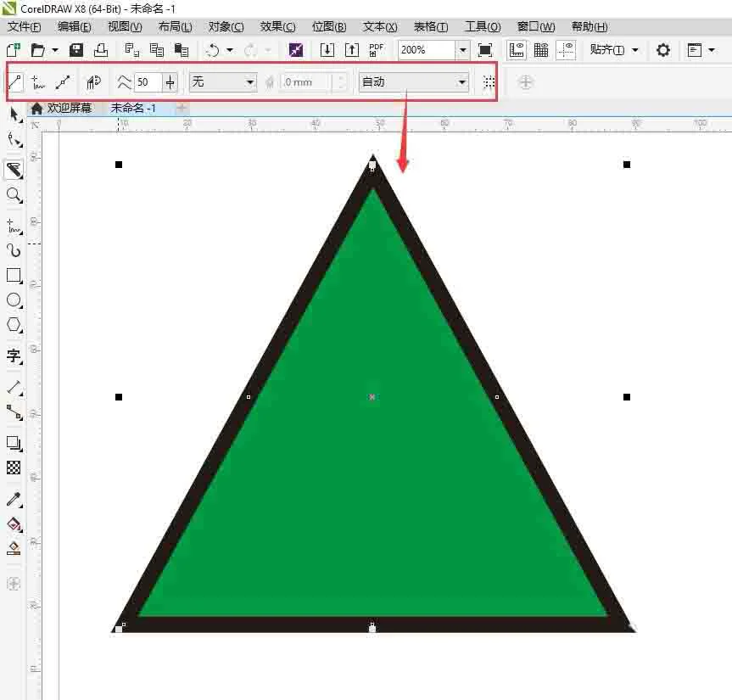Select the Shape edit tool

[x=14, y=140]
